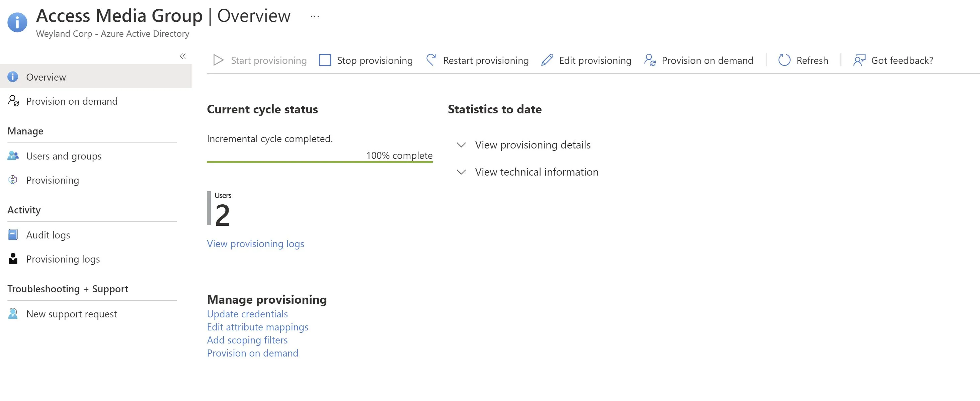Click the toolbar Provision on demand icon
Screen dimensions: 980x401
(x=650, y=60)
